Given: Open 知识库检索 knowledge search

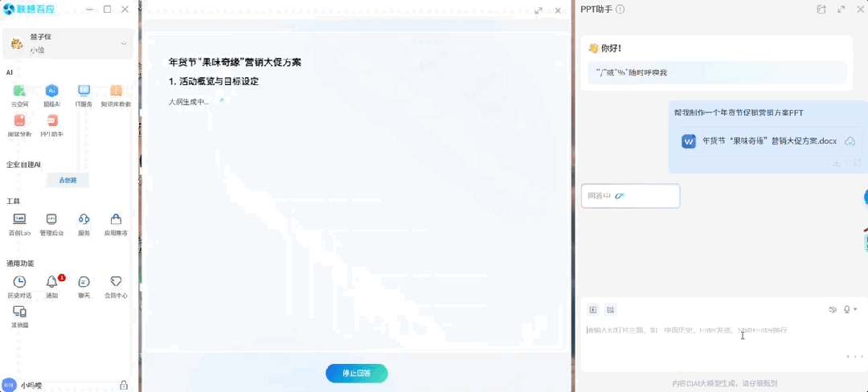Looking at the screenshot, I should (x=116, y=95).
